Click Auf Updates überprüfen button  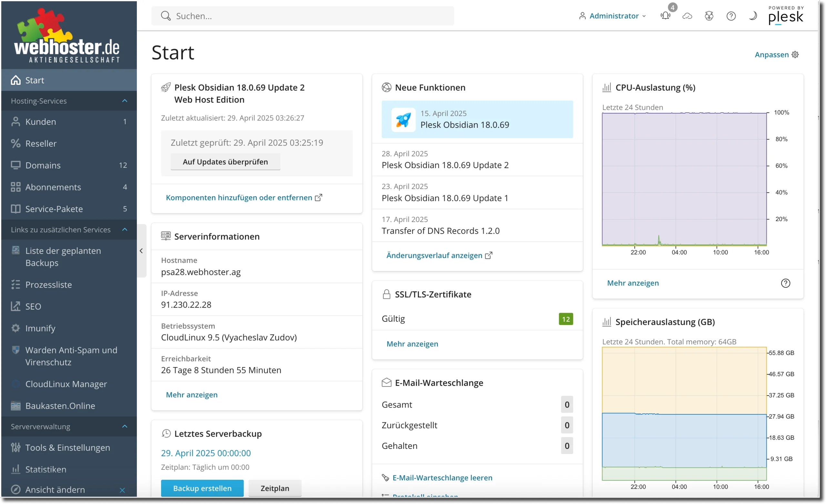225,162
